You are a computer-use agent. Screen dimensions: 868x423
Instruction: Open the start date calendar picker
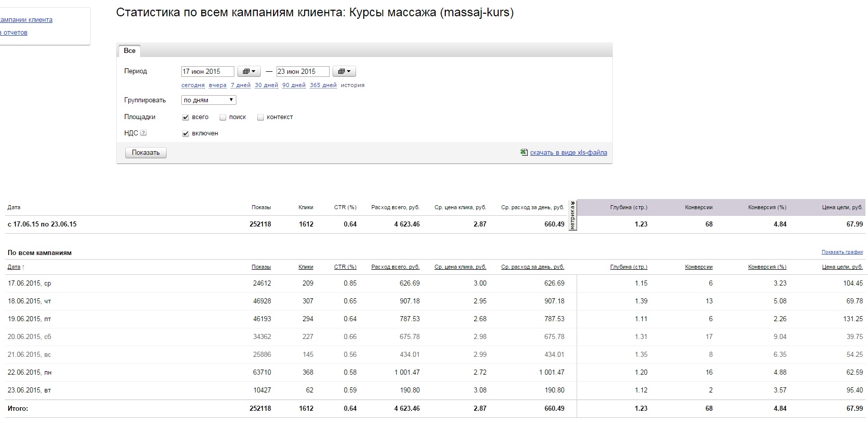pyautogui.click(x=249, y=72)
